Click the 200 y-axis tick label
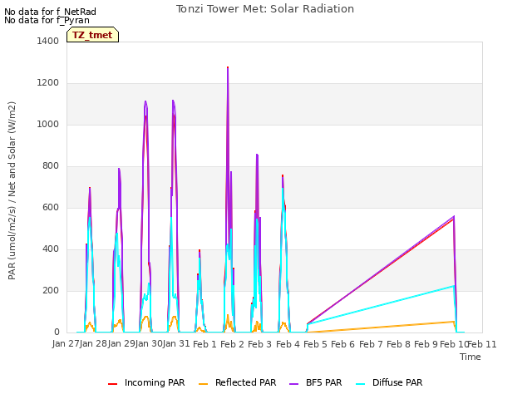Image resolution: width=532 pixels, height=399 pixels. tap(51, 290)
